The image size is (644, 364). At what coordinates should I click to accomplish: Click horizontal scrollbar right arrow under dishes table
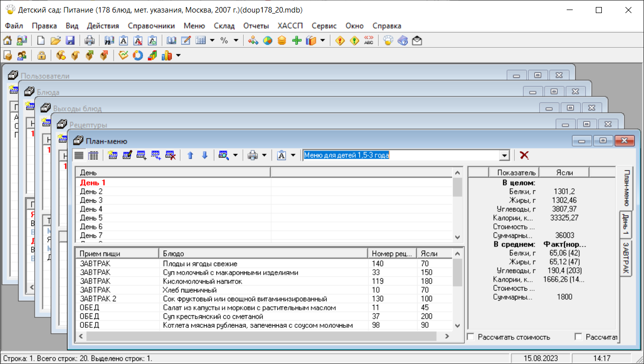448,337
